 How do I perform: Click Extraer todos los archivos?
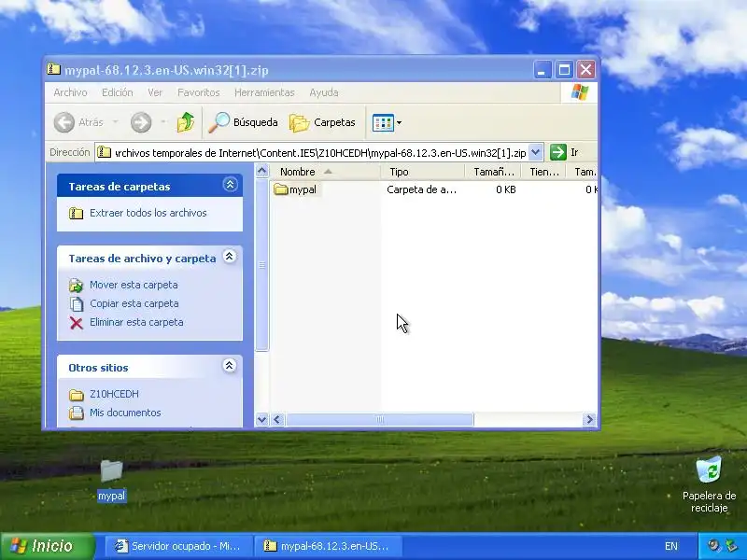click(148, 213)
